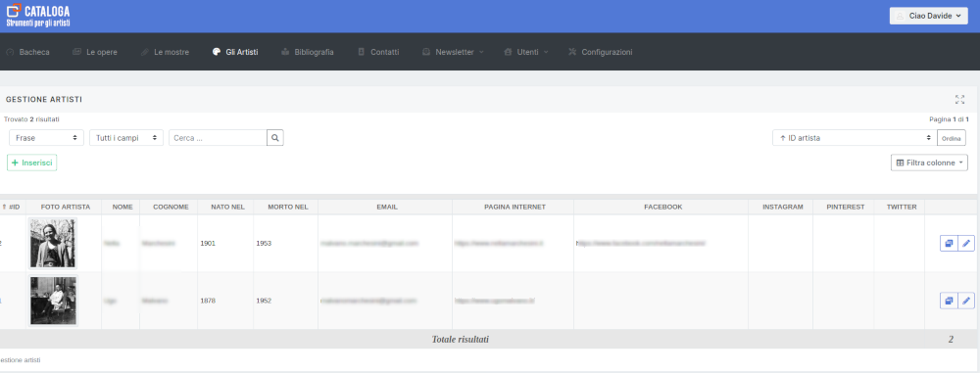Focus the Cerca search field
The image size is (980, 373).
[x=218, y=138]
